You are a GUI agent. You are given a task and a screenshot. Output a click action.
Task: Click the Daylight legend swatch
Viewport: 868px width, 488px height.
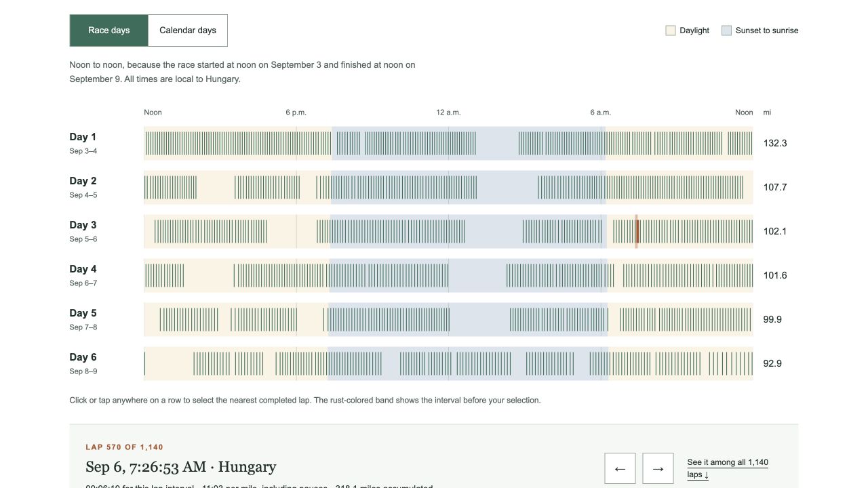click(671, 30)
